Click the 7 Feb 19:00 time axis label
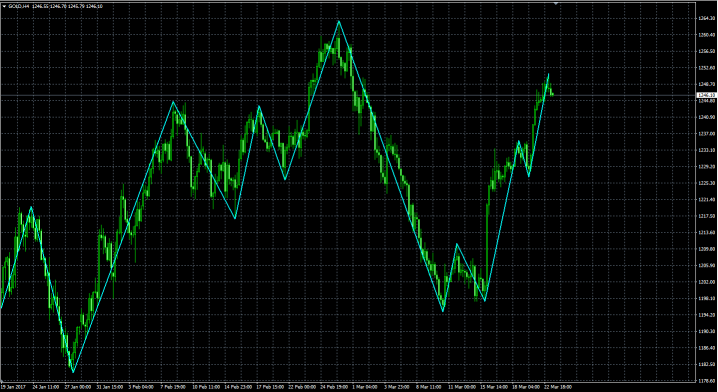Screen dimensions: 718x392 click(173, 387)
